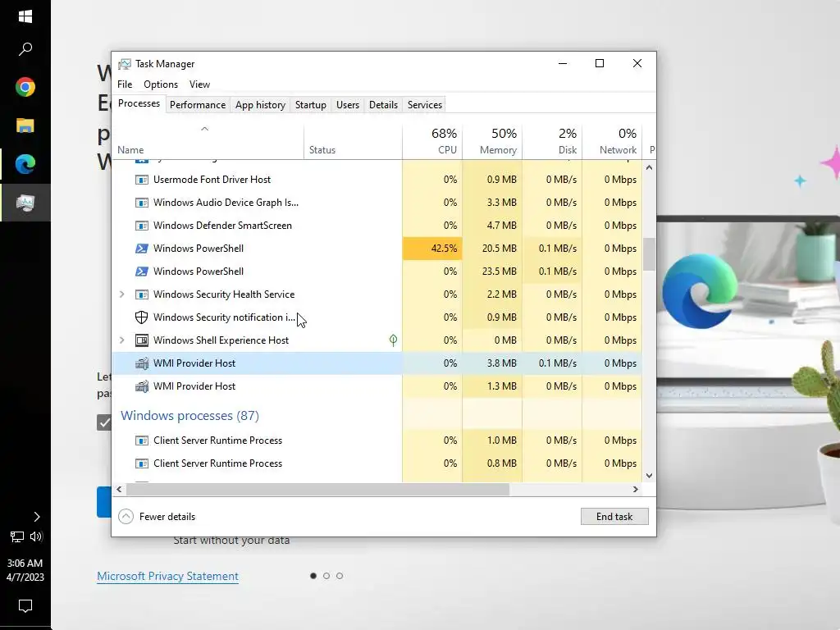Sort by the Network column header
Screen dimensions: 840x630
[612, 142]
